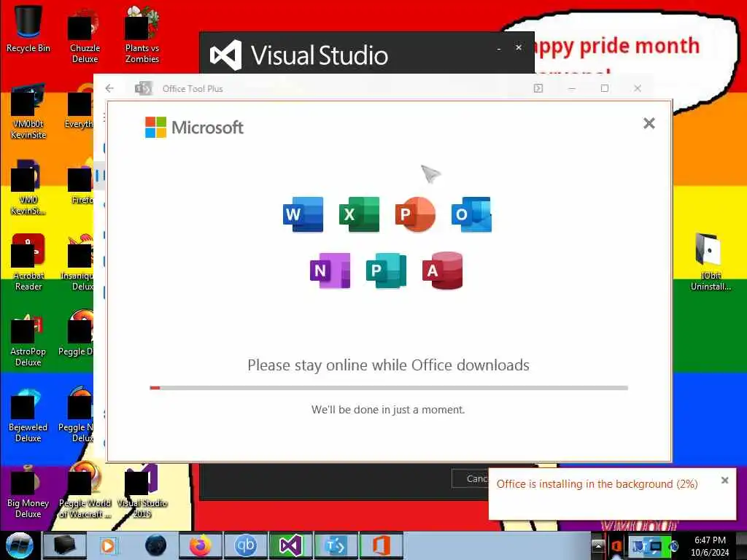
Task: Minimize the Office Tool Plus window
Action: 572,88
